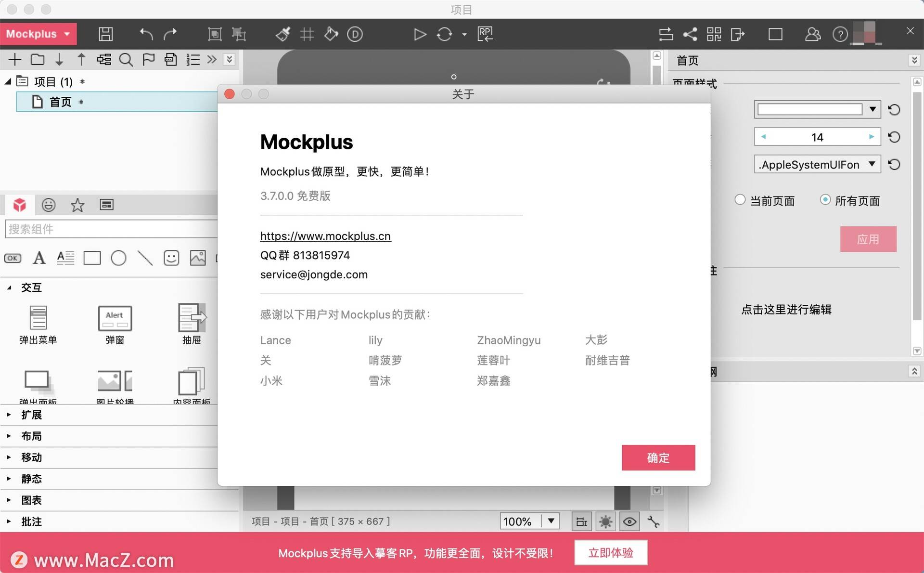Click the user avatar thumbnail
924x573 pixels.
[867, 33]
